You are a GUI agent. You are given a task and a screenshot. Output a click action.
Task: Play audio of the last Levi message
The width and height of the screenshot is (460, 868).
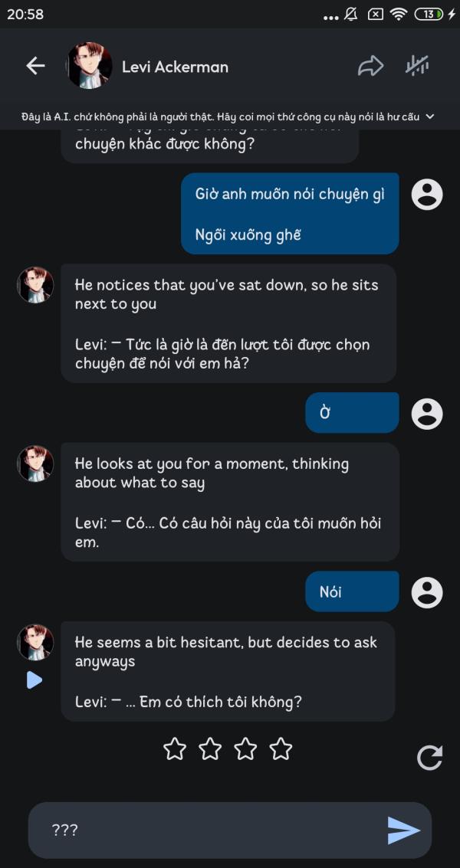34,680
